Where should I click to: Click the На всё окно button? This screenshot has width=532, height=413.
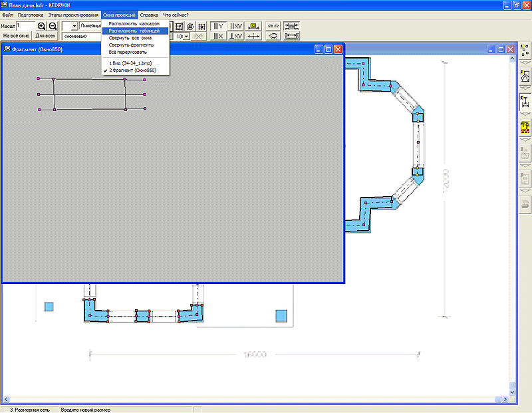tap(16, 36)
